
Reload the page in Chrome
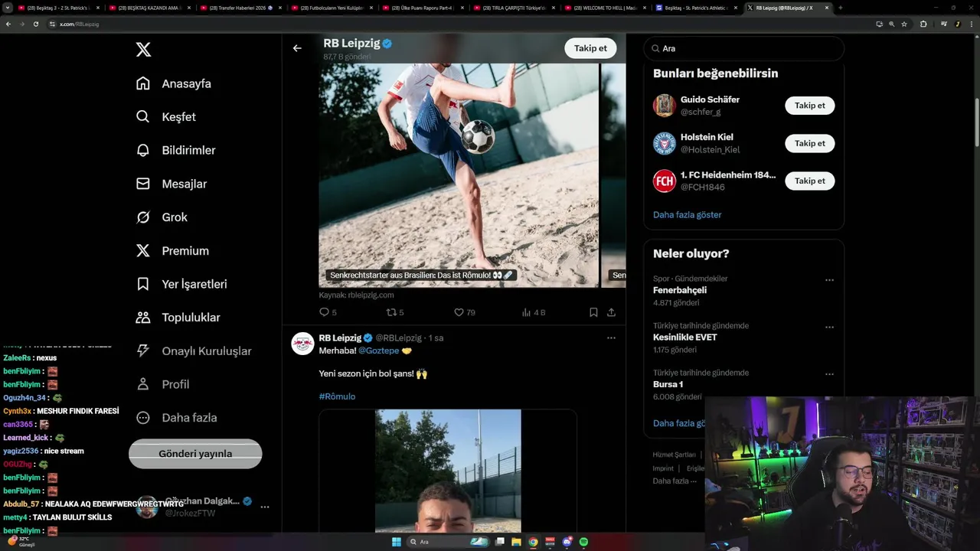(35, 24)
